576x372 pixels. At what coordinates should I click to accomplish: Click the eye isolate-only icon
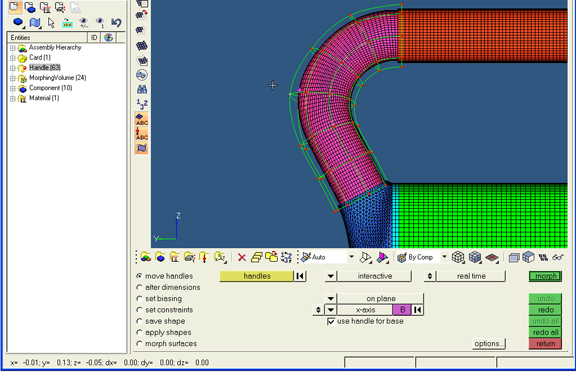100,23
